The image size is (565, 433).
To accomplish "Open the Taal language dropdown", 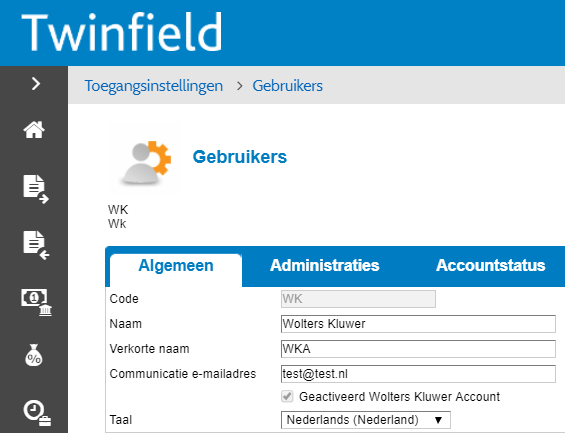I will (365, 420).
